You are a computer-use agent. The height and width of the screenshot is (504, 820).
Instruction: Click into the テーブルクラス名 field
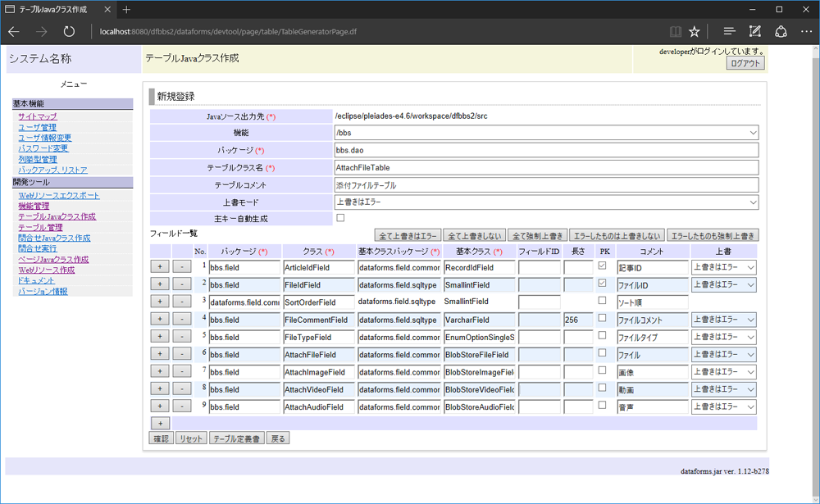tap(546, 168)
